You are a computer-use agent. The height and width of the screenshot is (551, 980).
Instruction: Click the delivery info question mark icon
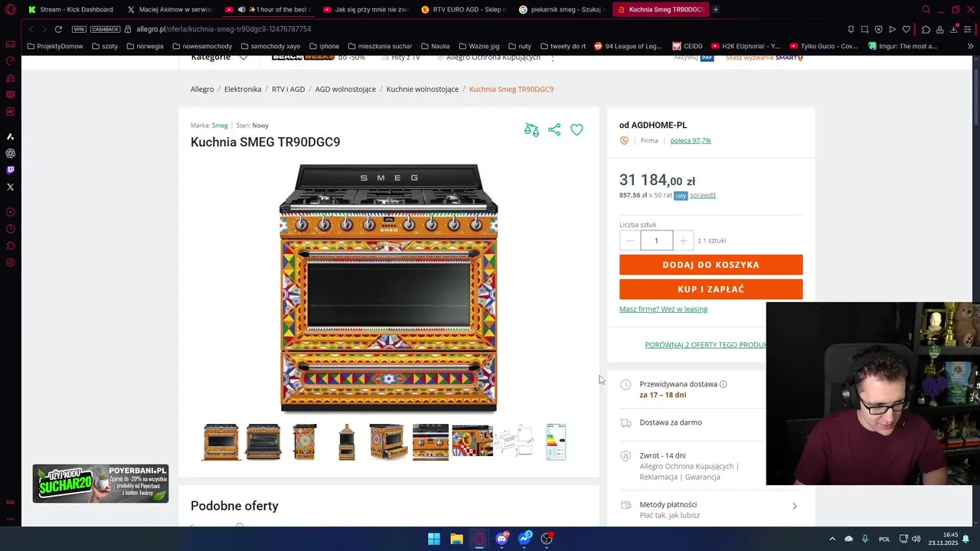click(723, 384)
